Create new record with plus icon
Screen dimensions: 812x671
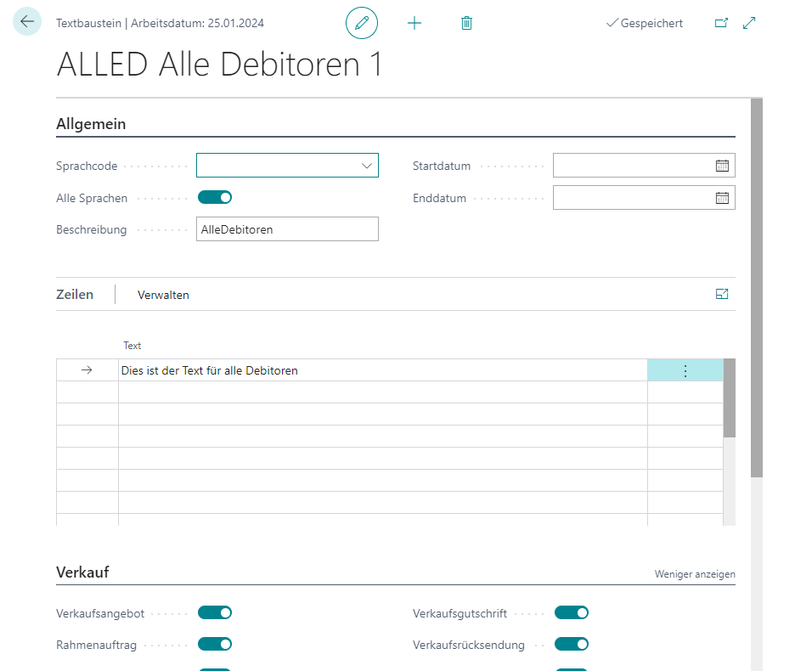point(414,23)
